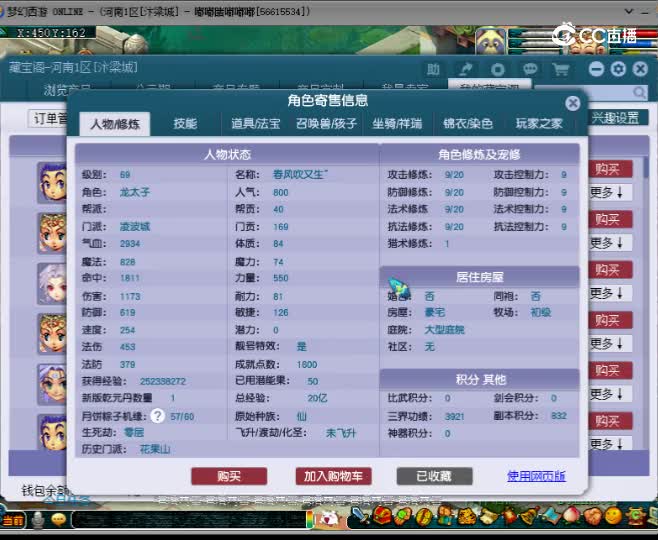
Task: Click the white pig mascot icon
Action: pyautogui.click(x=329, y=519)
